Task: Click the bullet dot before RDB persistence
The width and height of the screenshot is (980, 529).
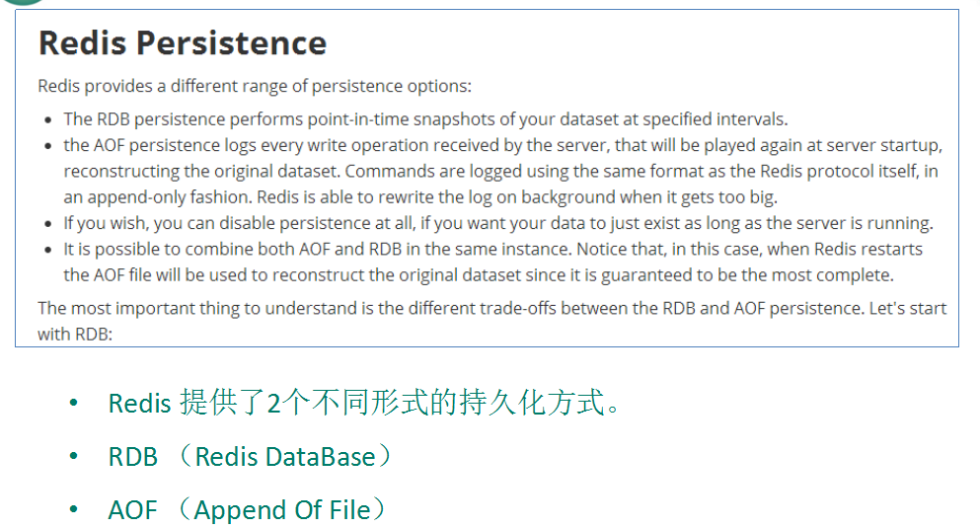Action: point(48,120)
